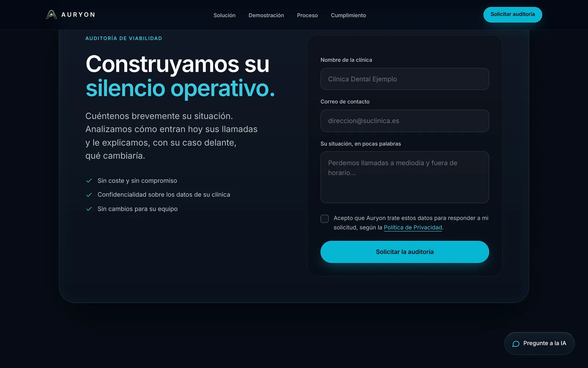Check the privacy consent checkbox
588x368 pixels.
(x=325, y=219)
